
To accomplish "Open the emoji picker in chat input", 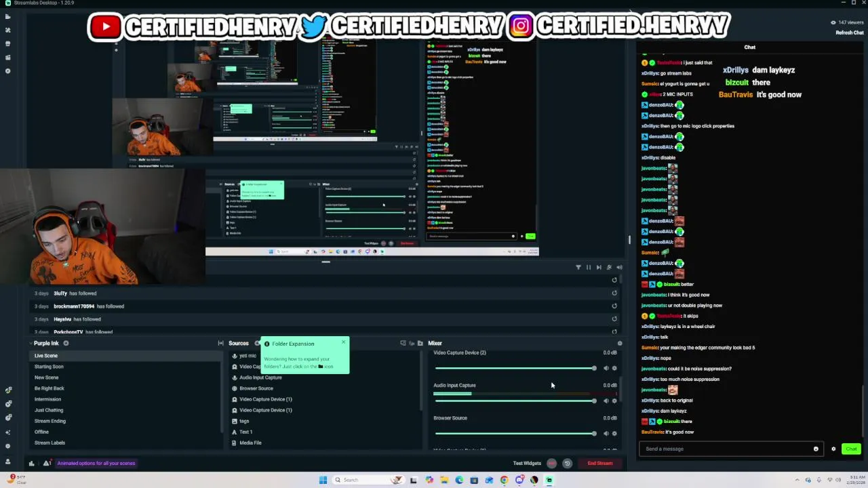I will coord(816,449).
